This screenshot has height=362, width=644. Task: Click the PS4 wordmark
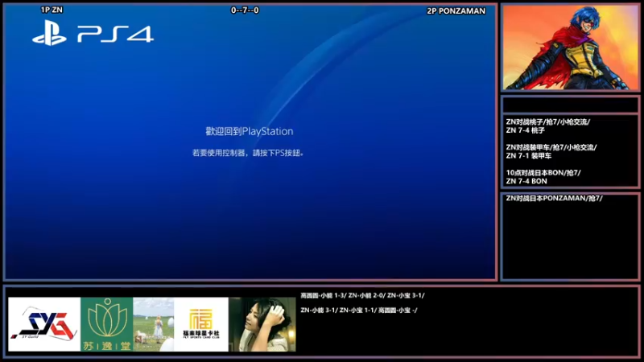(x=116, y=34)
